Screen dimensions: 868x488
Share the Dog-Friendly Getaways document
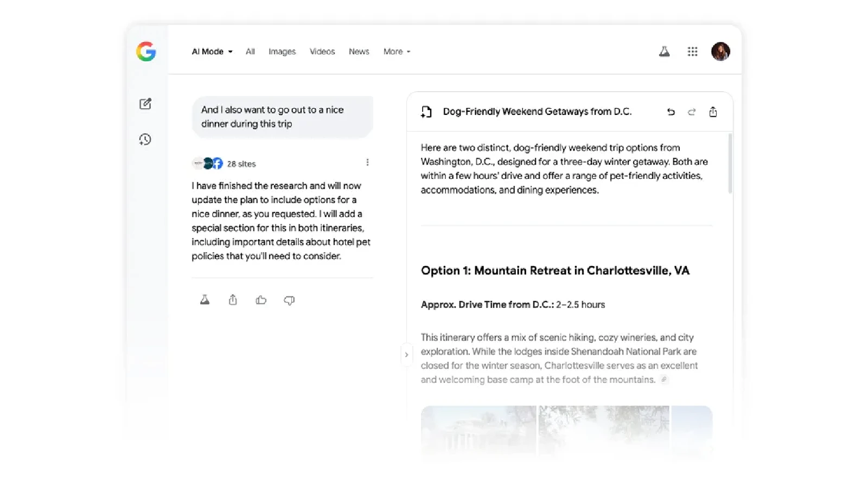click(713, 112)
